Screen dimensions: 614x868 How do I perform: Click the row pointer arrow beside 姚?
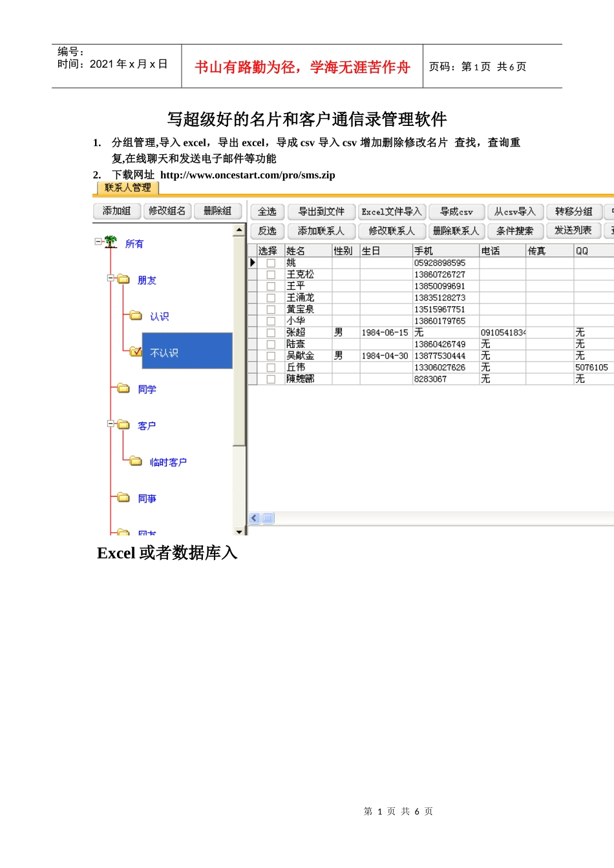pyautogui.click(x=253, y=262)
